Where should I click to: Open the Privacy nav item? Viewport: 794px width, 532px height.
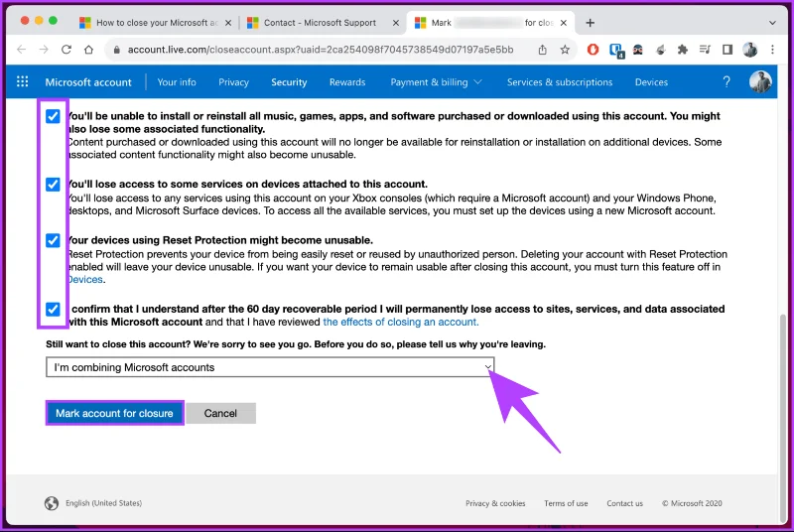[233, 82]
